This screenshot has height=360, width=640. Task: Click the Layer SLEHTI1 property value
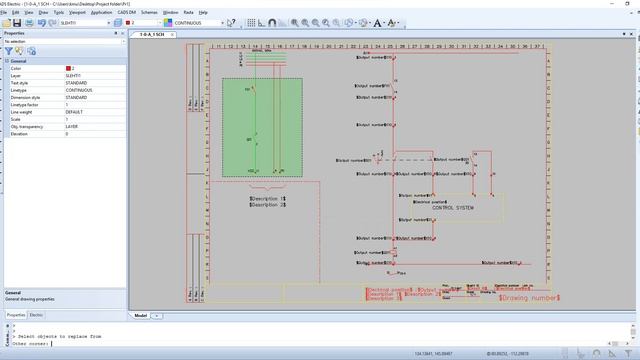[x=95, y=76]
